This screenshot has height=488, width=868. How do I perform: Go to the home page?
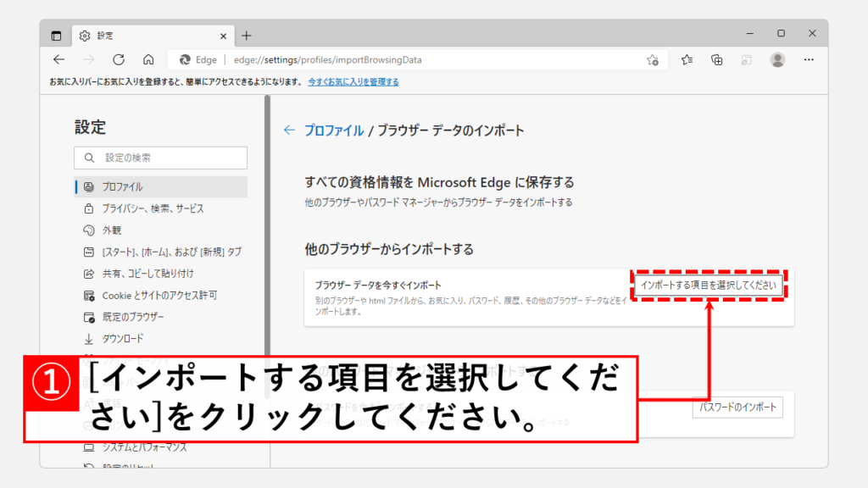(148, 59)
